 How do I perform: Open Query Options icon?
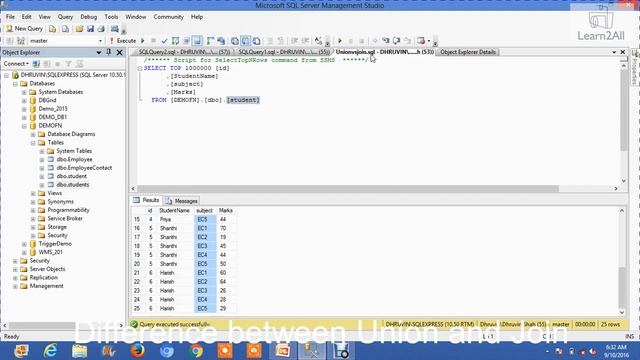click(187, 41)
